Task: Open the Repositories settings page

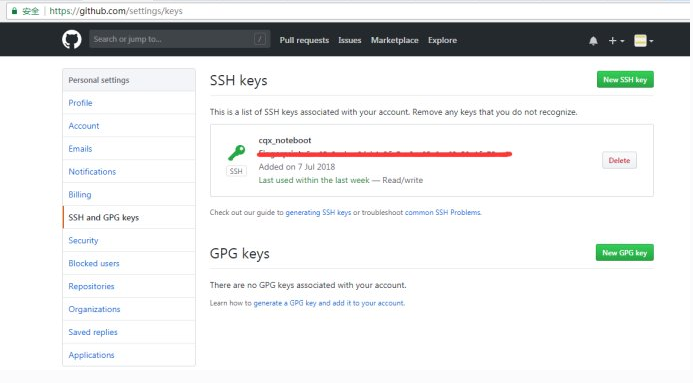Action: click(129, 287)
